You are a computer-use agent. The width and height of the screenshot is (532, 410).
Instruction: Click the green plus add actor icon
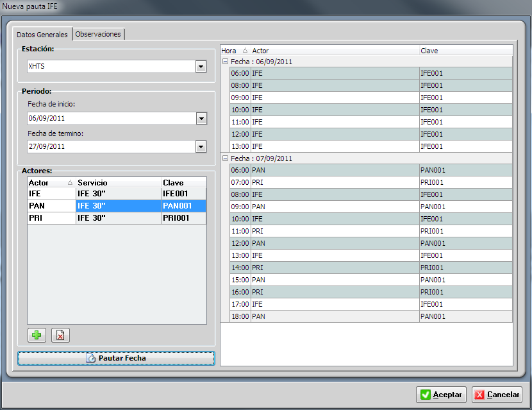click(37, 335)
